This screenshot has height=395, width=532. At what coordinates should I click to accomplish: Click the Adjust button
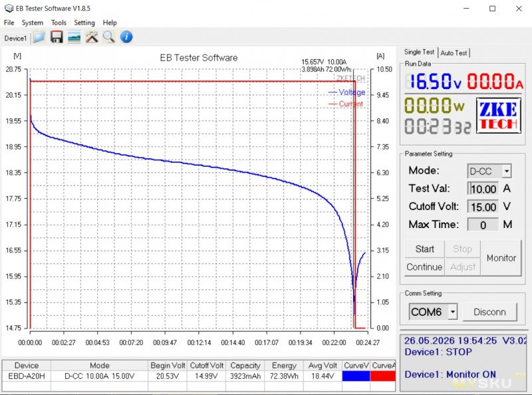coord(462,267)
